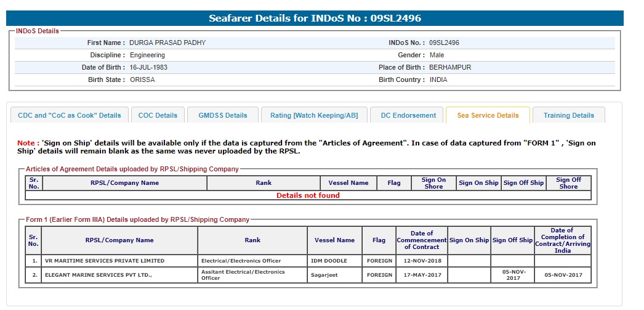Click the 'Details not found' message row
644x310 pixels.
pos(308,195)
